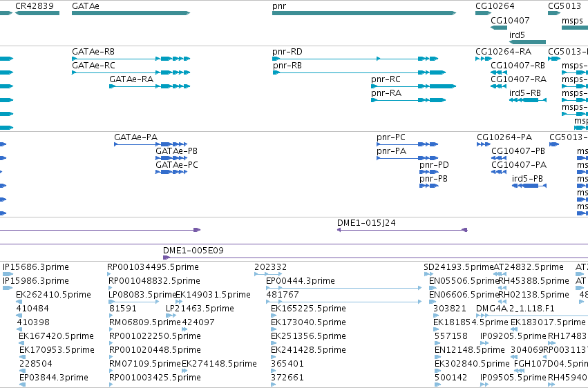Select the CG5013 gene feature
Image resolution: width=588 pixels, height=388 pixels.
click(x=554, y=13)
